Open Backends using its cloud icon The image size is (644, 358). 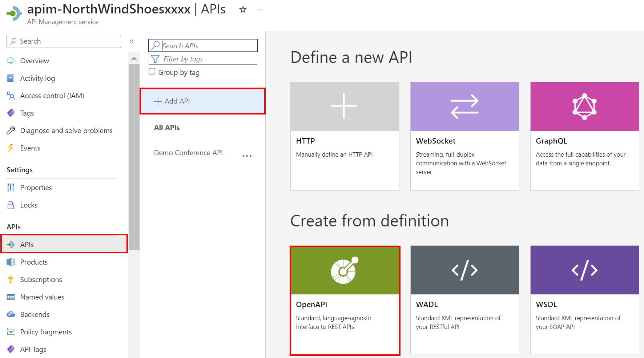pos(11,314)
